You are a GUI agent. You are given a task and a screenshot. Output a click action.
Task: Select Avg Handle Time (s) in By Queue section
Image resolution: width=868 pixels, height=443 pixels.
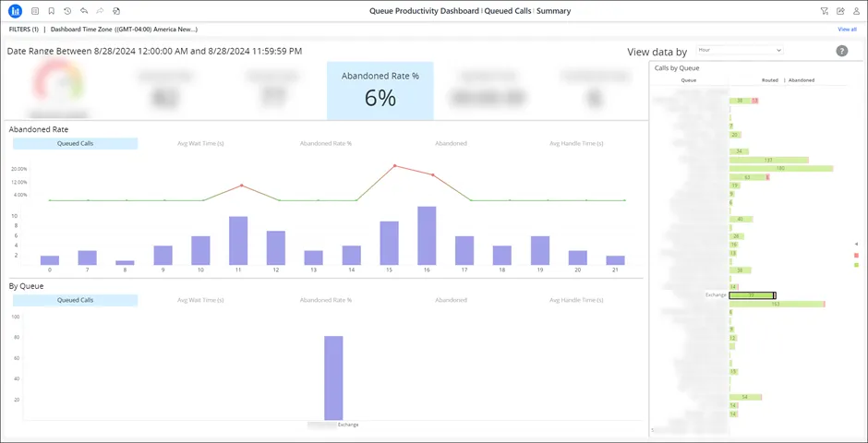tap(576, 300)
